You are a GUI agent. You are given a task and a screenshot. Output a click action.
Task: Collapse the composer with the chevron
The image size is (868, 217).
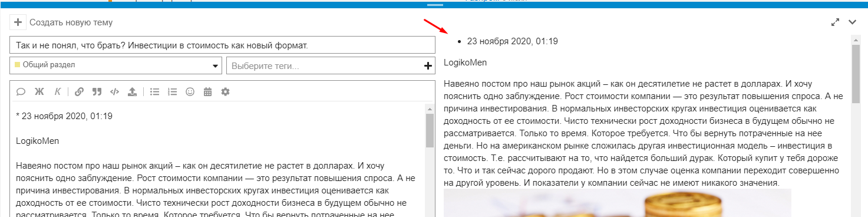[x=852, y=22]
